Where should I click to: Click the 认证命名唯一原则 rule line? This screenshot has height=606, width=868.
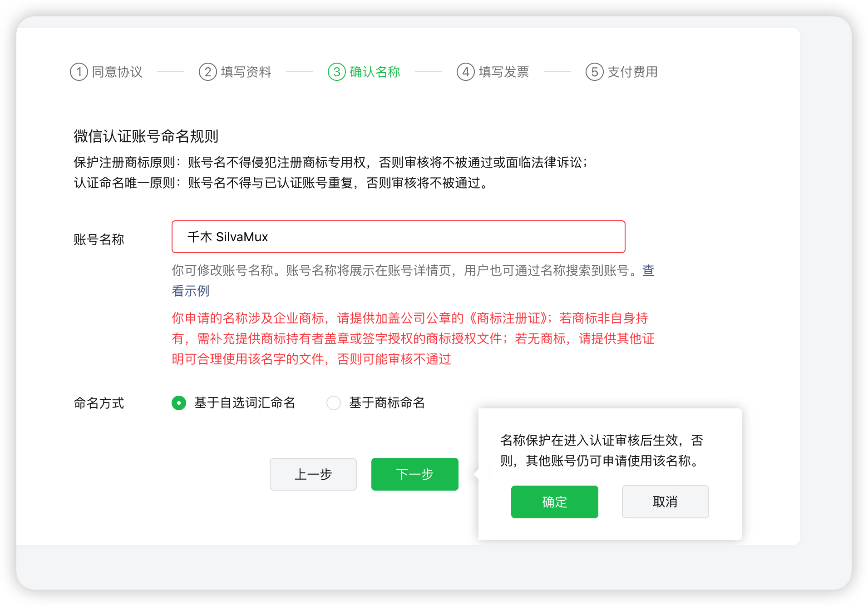(281, 183)
